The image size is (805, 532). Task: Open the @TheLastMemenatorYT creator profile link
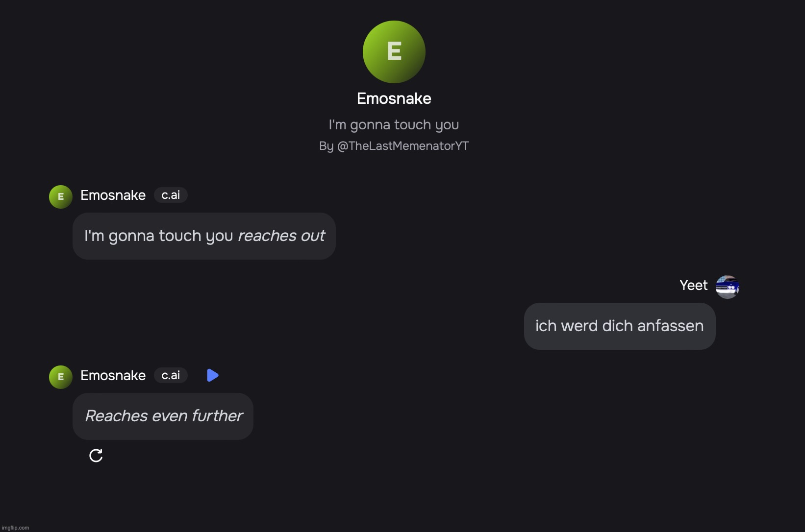pos(403,146)
